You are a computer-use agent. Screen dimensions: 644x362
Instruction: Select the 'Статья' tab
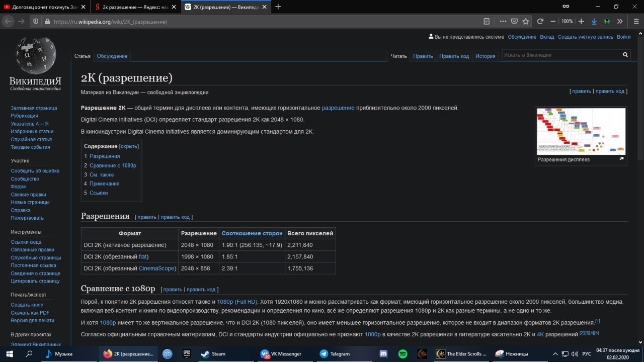click(83, 56)
